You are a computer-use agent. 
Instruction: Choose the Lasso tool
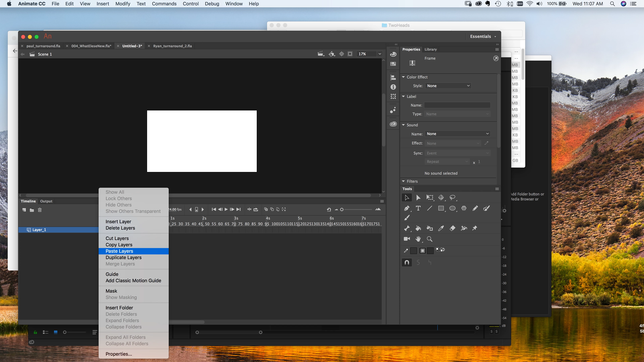point(452,198)
